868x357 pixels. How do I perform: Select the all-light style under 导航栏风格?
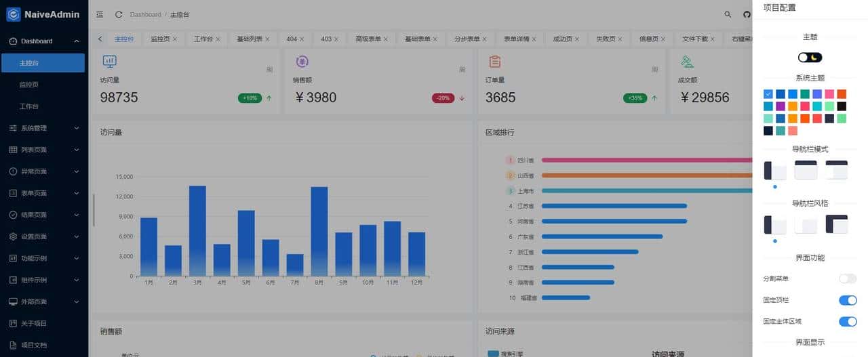[806, 224]
